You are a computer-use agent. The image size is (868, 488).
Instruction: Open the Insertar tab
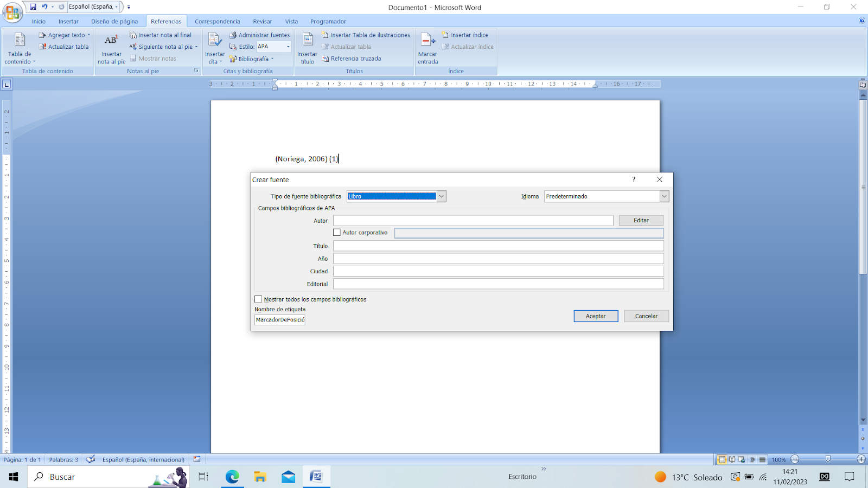[68, 21]
